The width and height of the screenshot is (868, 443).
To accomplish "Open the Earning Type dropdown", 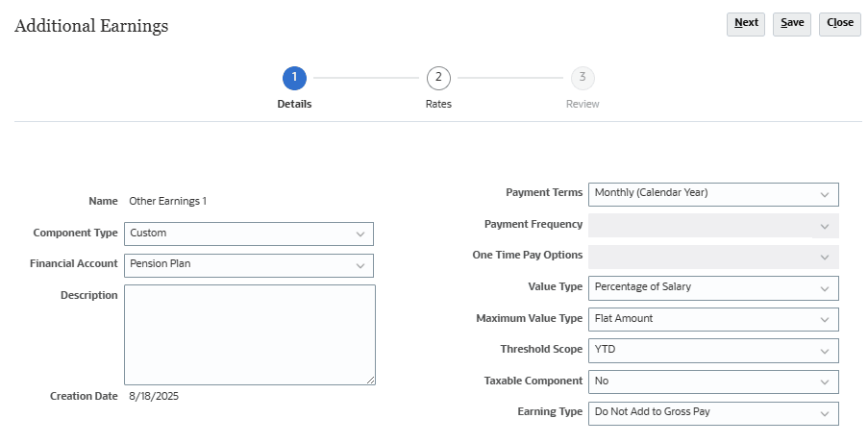I will (713, 413).
